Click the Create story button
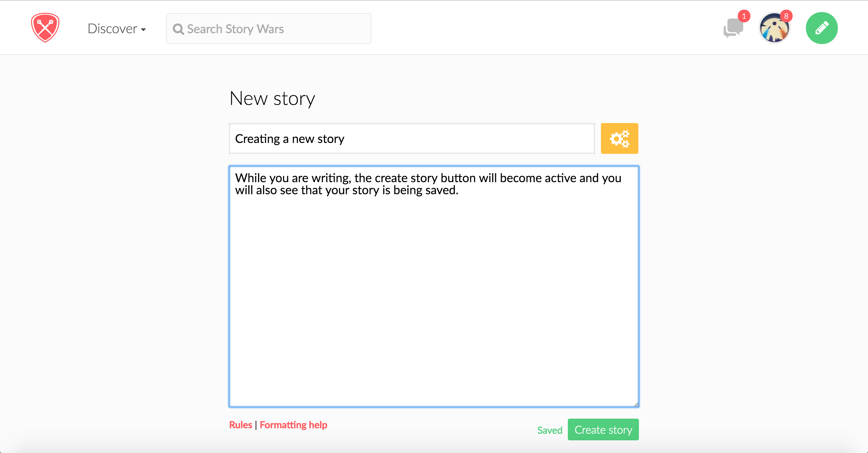 click(603, 429)
